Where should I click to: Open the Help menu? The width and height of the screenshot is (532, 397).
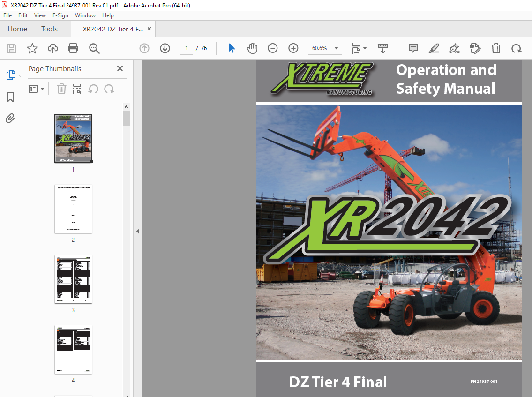tap(108, 15)
